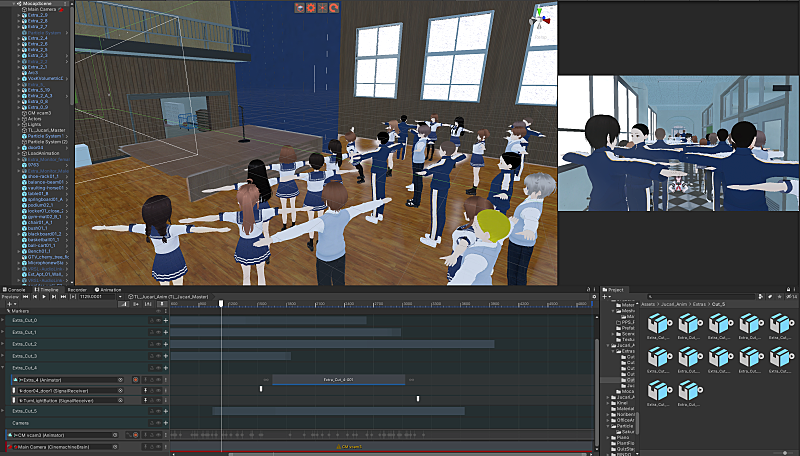Click the Timeline play button
The width and height of the screenshot is (800, 456).
click(44, 296)
